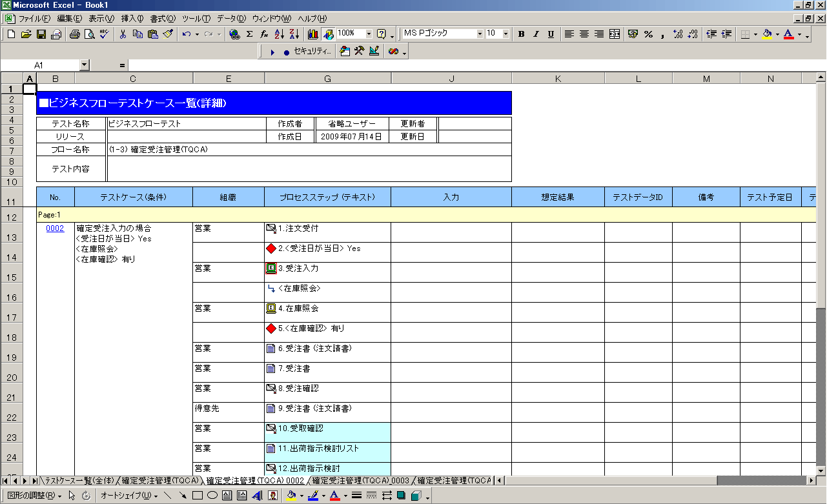The image size is (827, 504).
Task: Save the workbook with floppy icon
Action: [x=41, y=34]
